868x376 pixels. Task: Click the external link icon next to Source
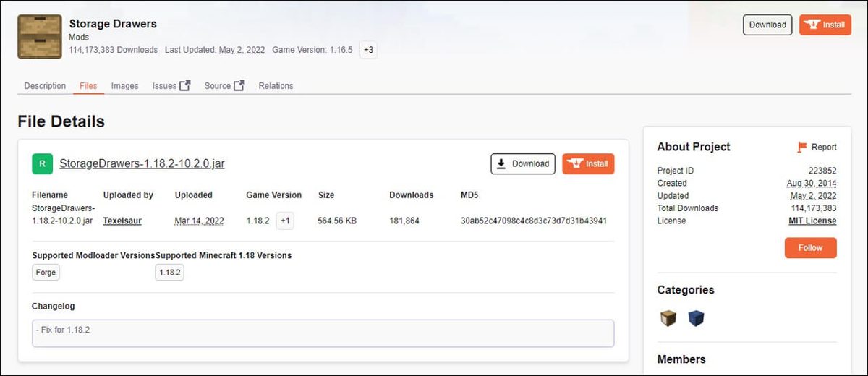239,85
